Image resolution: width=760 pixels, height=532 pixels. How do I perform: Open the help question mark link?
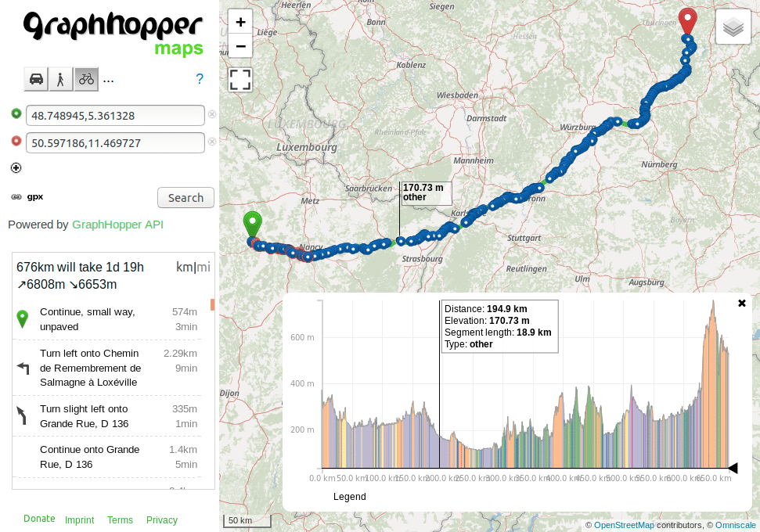tap(200, 79)
